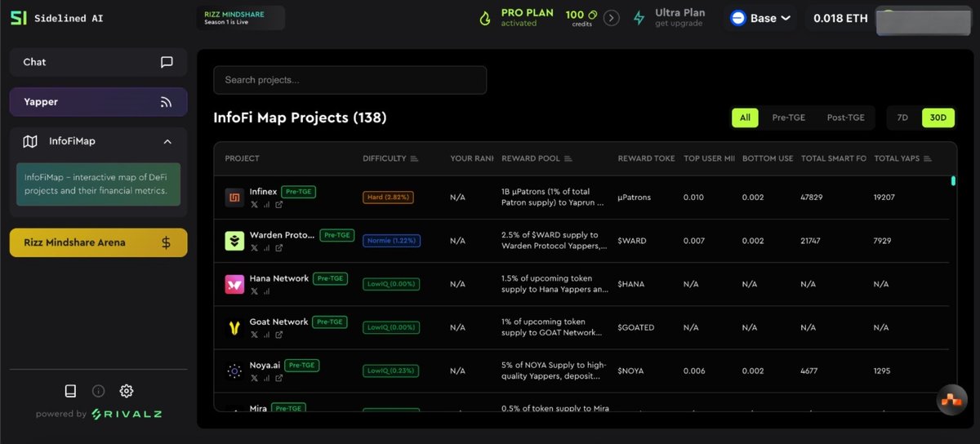
Task: Click the 0.018 ETH balance
Action: [x=840, y=18]
